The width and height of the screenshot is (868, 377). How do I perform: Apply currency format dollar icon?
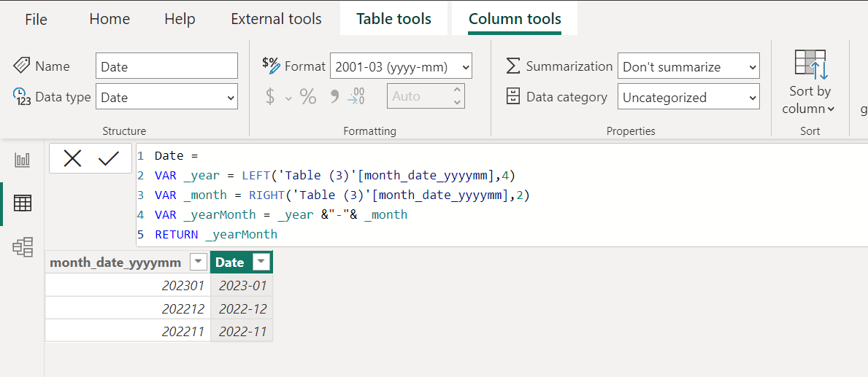tap(270, 97)
